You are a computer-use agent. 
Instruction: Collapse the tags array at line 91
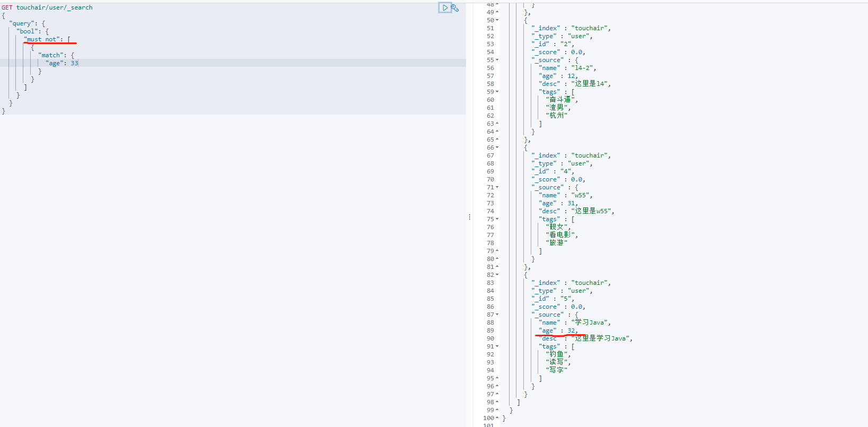coord(497,346)
